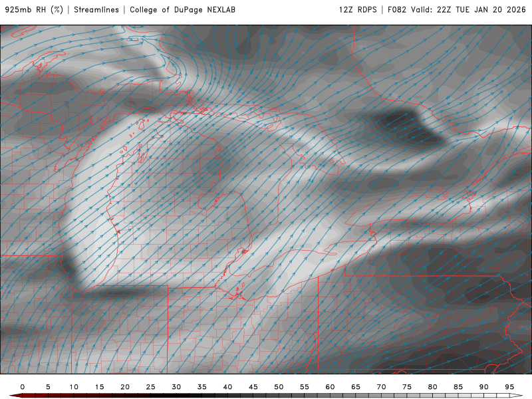The width and height of the screenshot is (532, 399).
Task: Click the "10" label on the color scale
Action: point(74,387)
